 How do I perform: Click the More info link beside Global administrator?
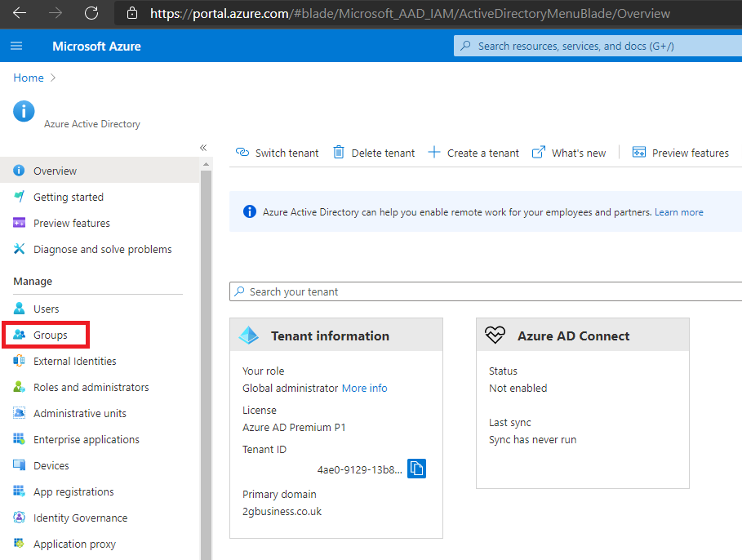pos(364,389)
